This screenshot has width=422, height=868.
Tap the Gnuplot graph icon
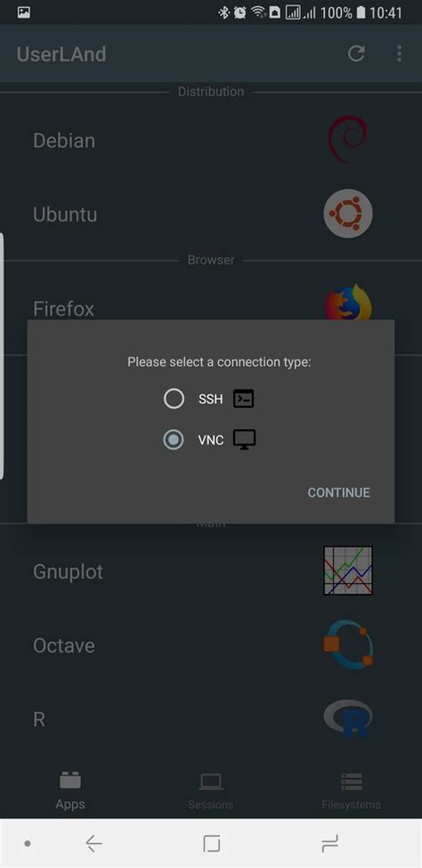348,571
